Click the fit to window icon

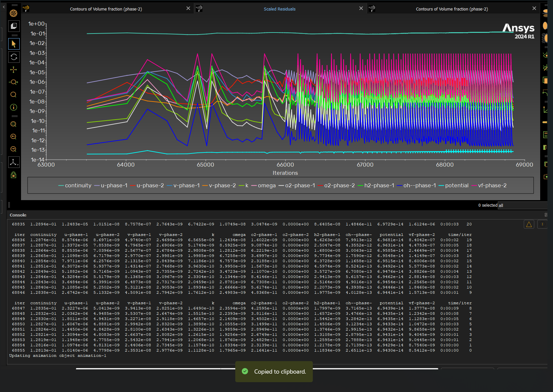pos(13,124)
